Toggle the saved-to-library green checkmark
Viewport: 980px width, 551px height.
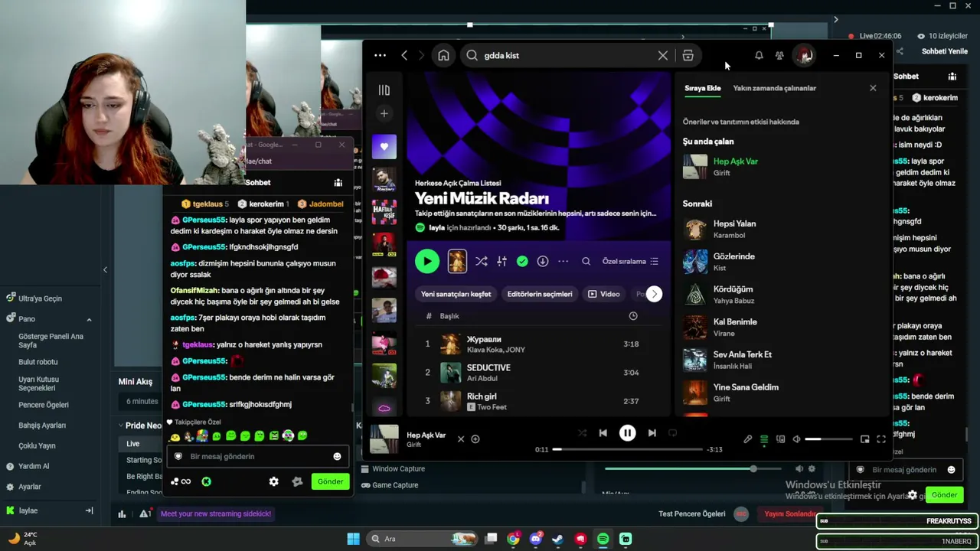pyautogui.click(x=522, y=261)
